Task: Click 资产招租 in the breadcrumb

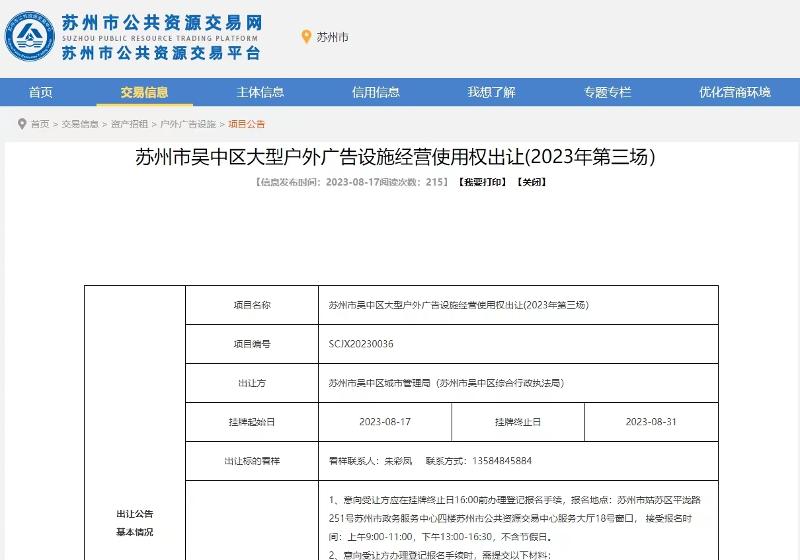Action: pos(129,125)
